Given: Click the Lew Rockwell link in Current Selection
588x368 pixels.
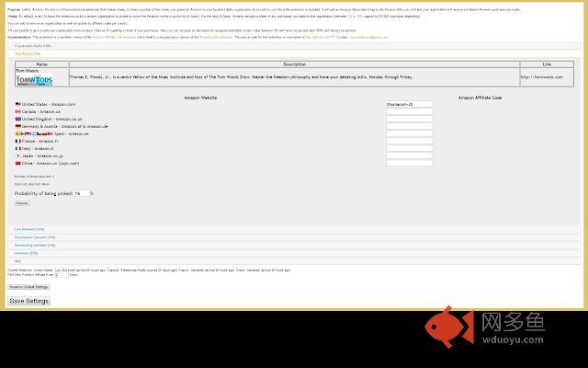Looking at the screenshot, I should (65, 270).
